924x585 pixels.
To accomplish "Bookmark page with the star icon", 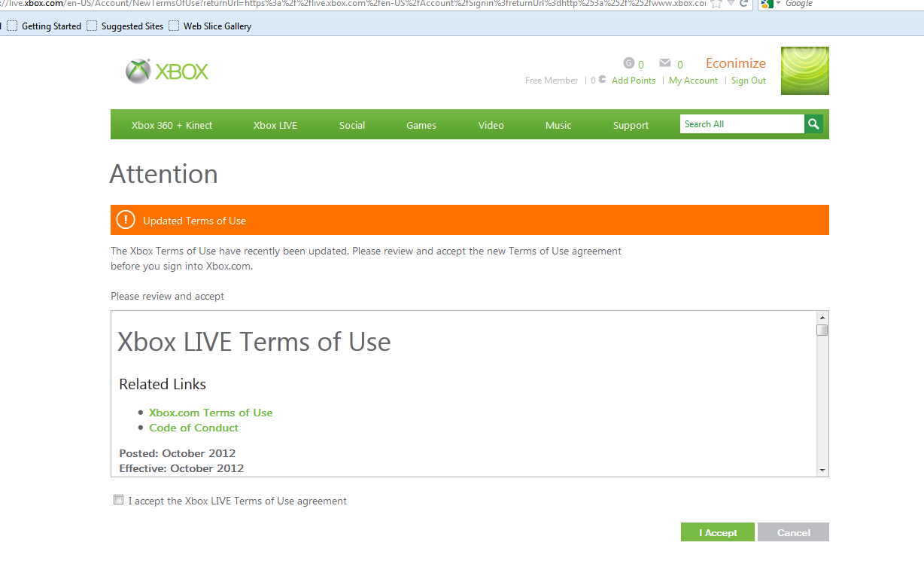I will click(x=716, y=4).
